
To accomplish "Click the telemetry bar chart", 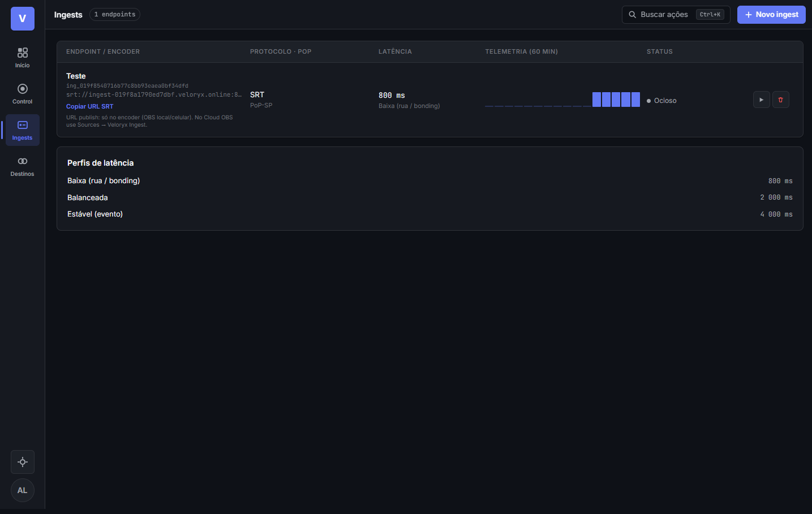I will point(562,100).
